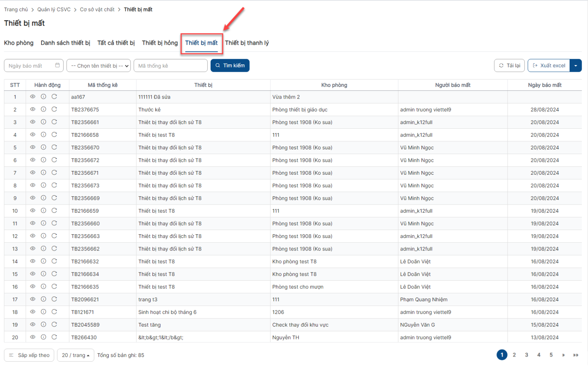
Task: Open the 20 / trang page size selector
Action: click(x=75, y=355)
